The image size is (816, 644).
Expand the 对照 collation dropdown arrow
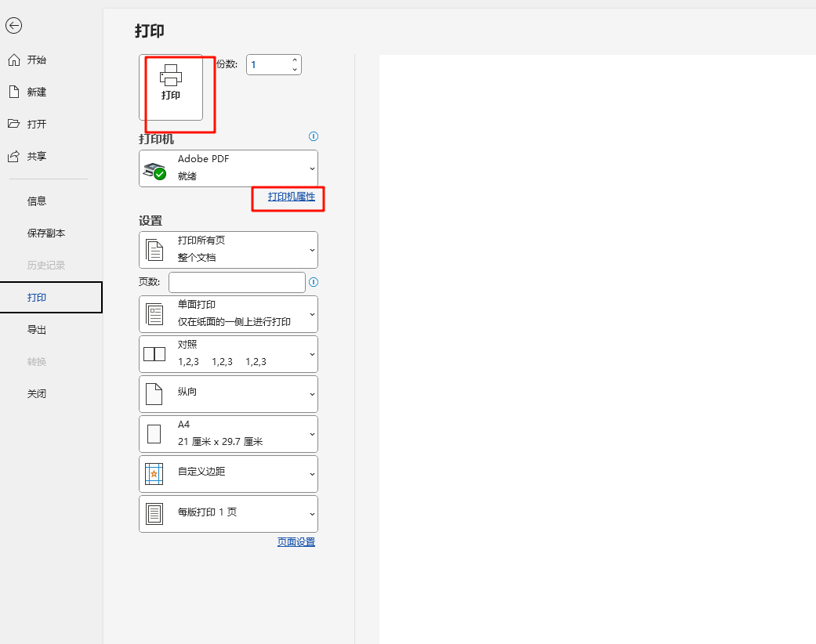tap(312, 354)
